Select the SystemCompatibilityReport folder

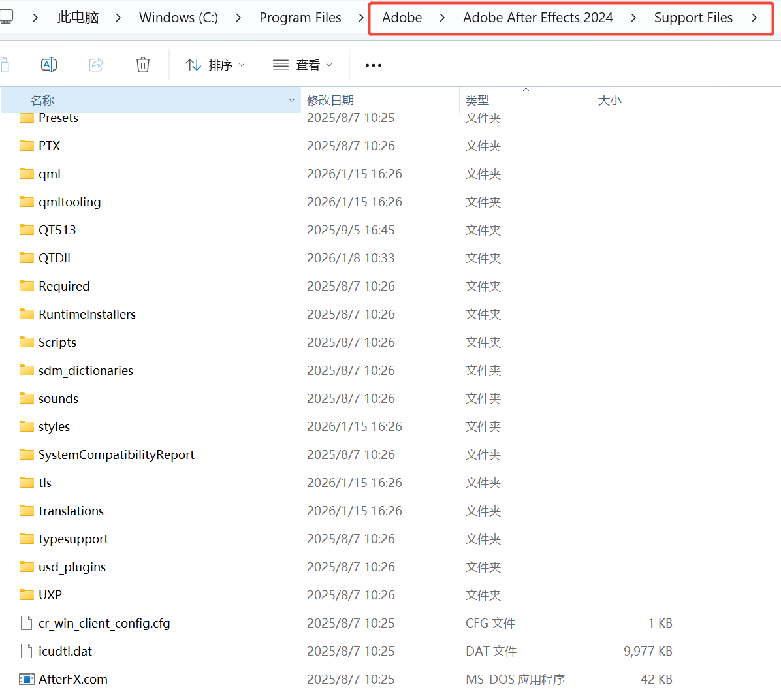coord(116,454)
